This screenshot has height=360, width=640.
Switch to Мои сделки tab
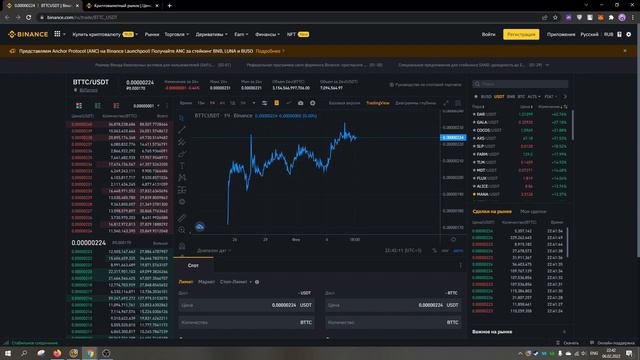point(533,211)
